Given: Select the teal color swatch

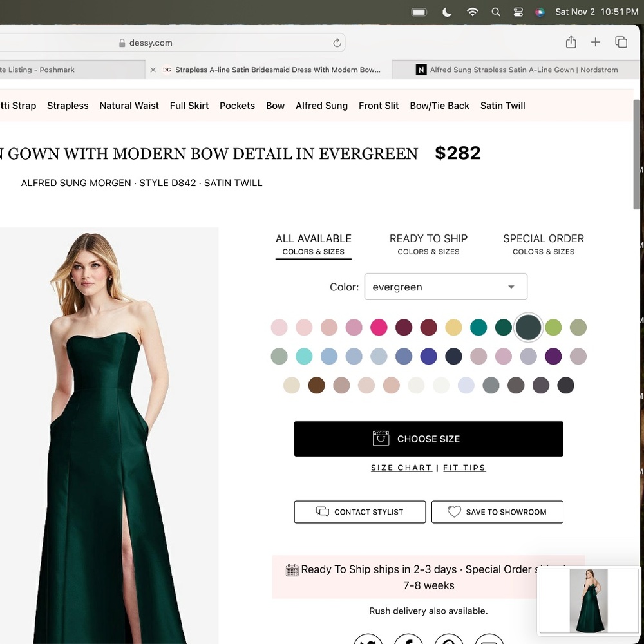Looking at the screenshot, I should coord(478,327).
